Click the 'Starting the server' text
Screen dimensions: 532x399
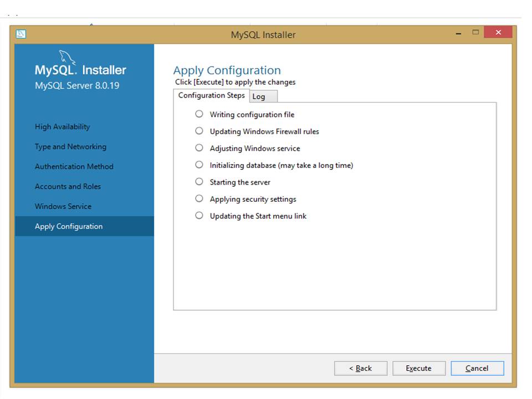click(x=240, y=182)
